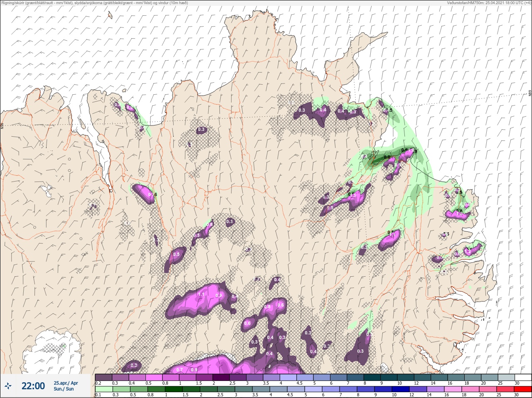This screenshot has height=398, width=532.
Task: Click the compass star icon beside the time
Action: (8, 386)
